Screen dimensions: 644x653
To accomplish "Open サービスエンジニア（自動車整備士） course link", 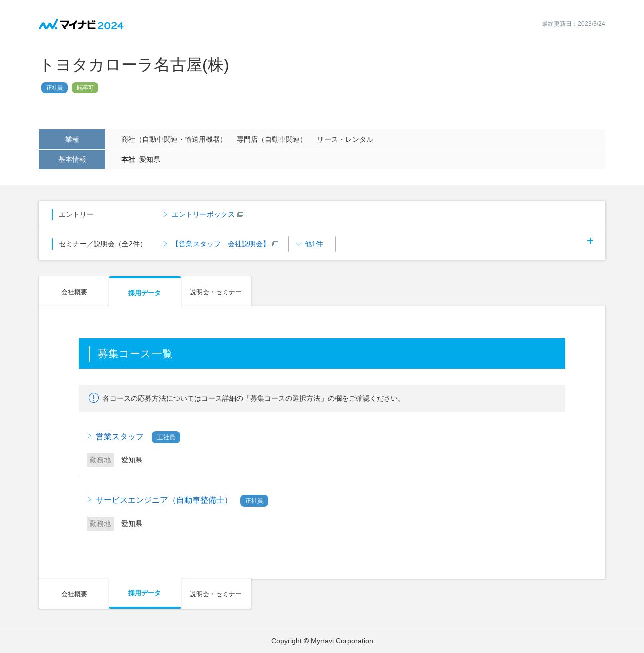I will click(x=164, y=500).
